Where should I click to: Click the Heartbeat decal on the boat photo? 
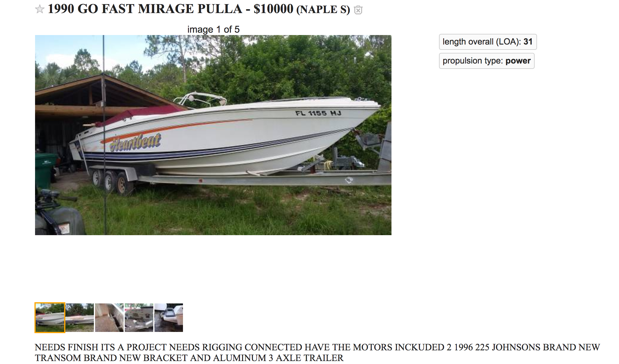coord(135,142)
